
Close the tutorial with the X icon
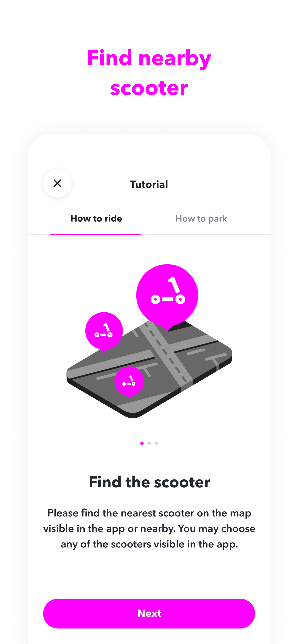tap(57, 183)
